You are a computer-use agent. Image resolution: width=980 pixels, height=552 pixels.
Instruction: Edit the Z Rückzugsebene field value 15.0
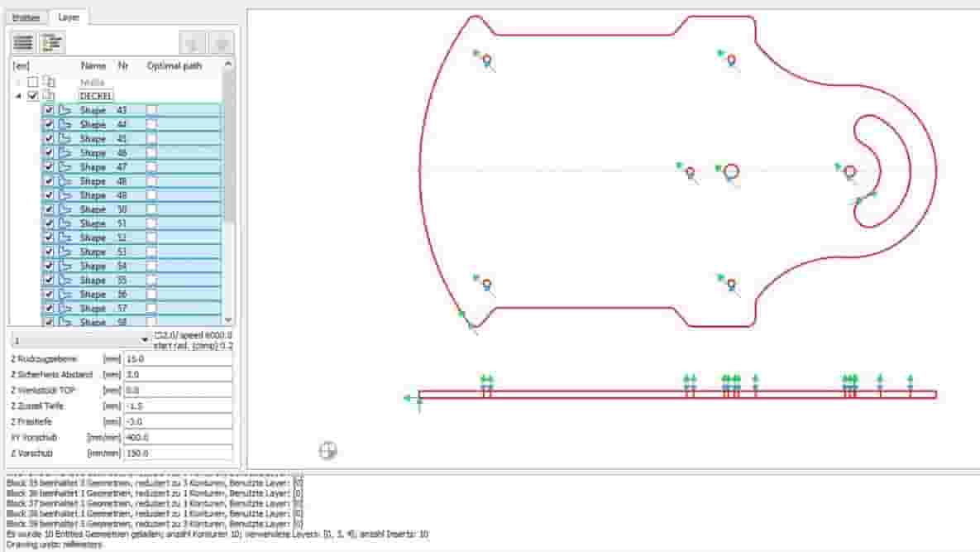[x=178, y=359]
